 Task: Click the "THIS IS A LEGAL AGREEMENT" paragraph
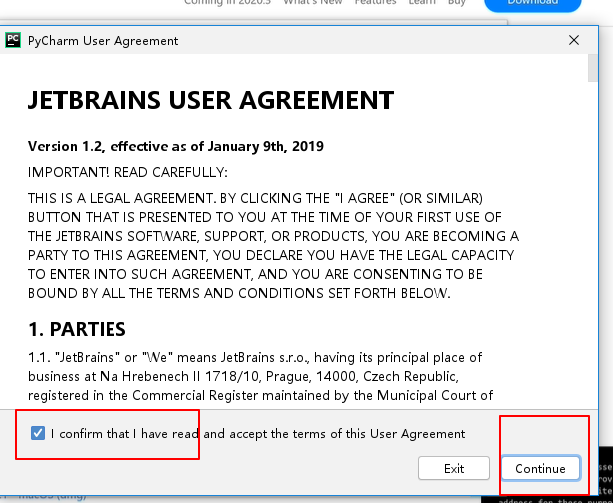[x=273, y=245]
